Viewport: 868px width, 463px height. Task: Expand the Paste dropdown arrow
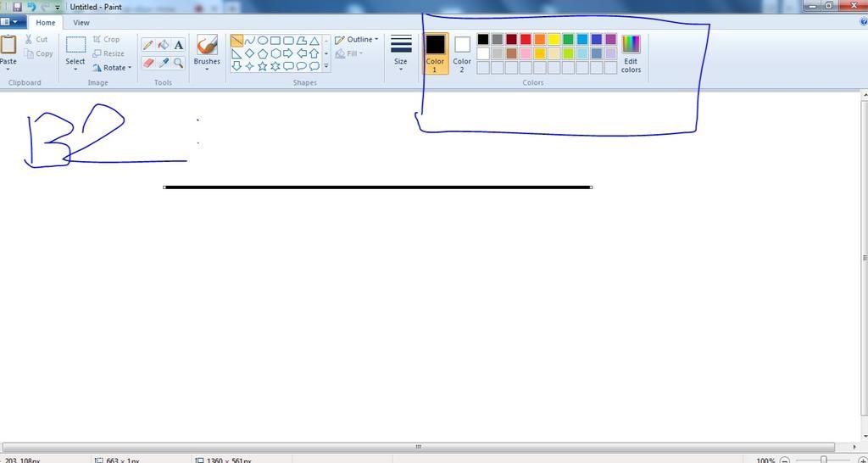pos(8,70)
